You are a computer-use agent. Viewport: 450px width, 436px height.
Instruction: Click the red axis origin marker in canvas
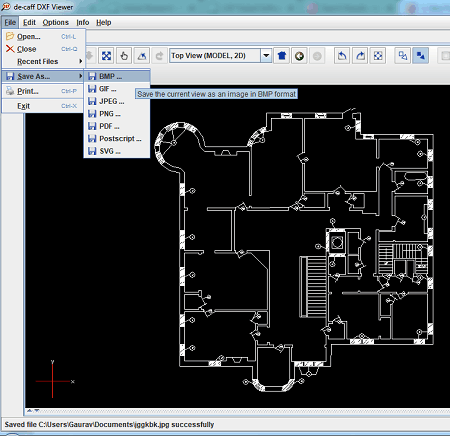tap(53, 381)
